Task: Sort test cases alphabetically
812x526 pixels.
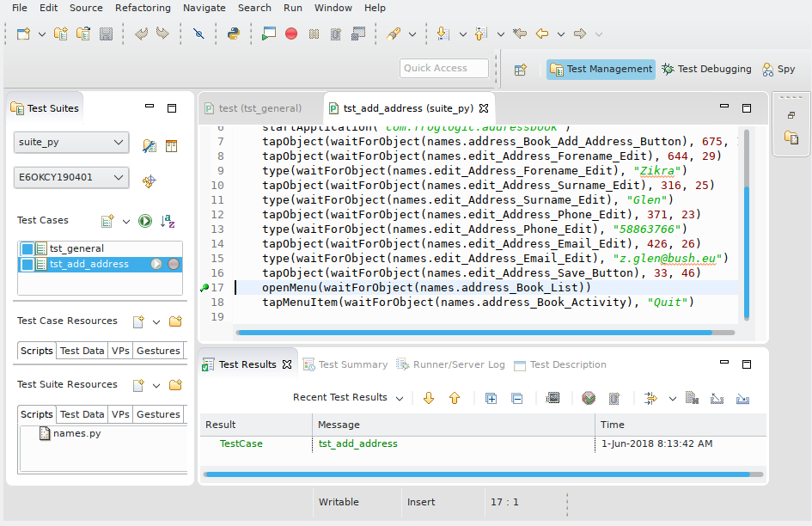Action: (169, 221)
